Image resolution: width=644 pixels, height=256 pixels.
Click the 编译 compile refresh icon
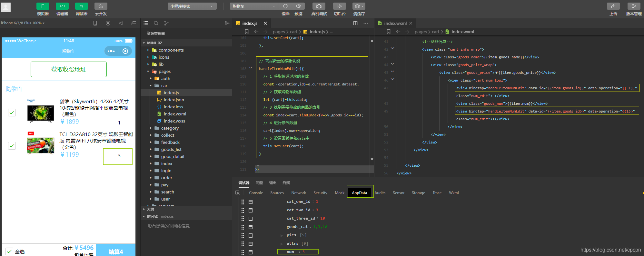[285, 6]
